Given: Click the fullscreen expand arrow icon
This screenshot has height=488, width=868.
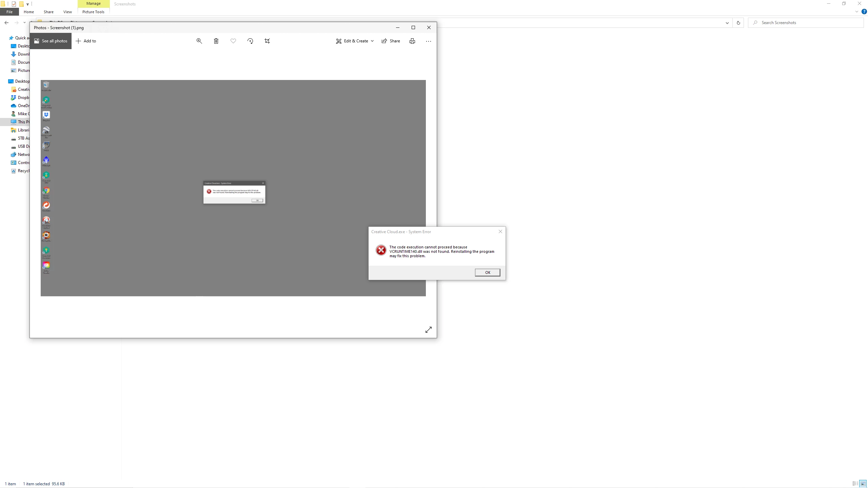Looking at the screenshot, I should pos(429,330).
